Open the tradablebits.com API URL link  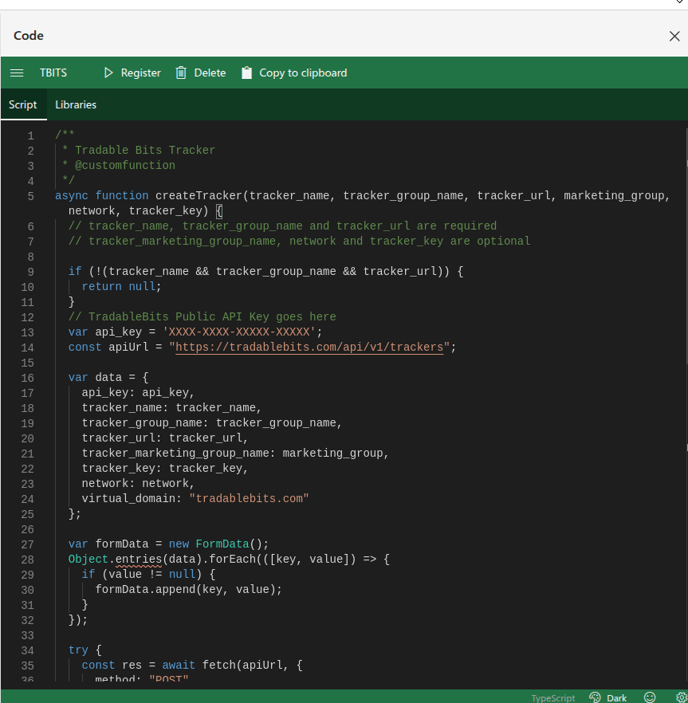click(x=309, y=347)
